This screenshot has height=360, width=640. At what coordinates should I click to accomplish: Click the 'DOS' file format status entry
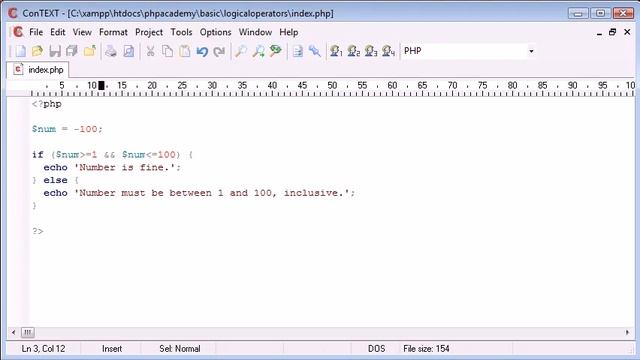coord(376,349)
